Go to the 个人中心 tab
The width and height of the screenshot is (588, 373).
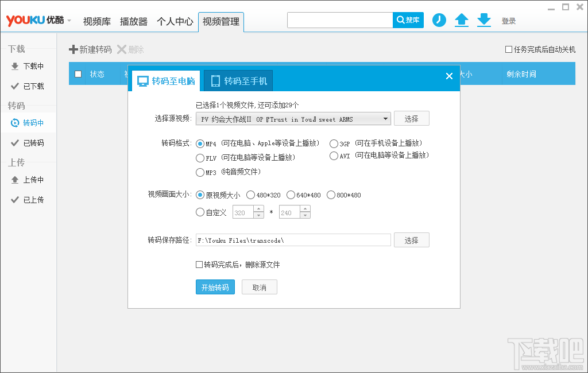point(175,22)
